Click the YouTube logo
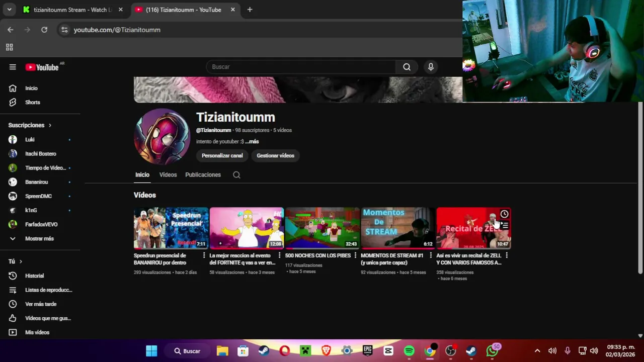 coord(42,67)
